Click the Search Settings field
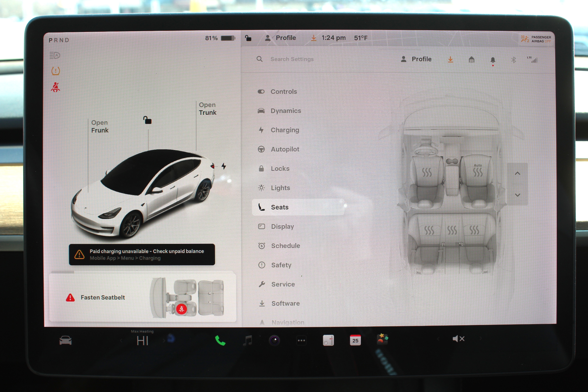The width and height of the screenshot is (588, 392). (292, 59)
